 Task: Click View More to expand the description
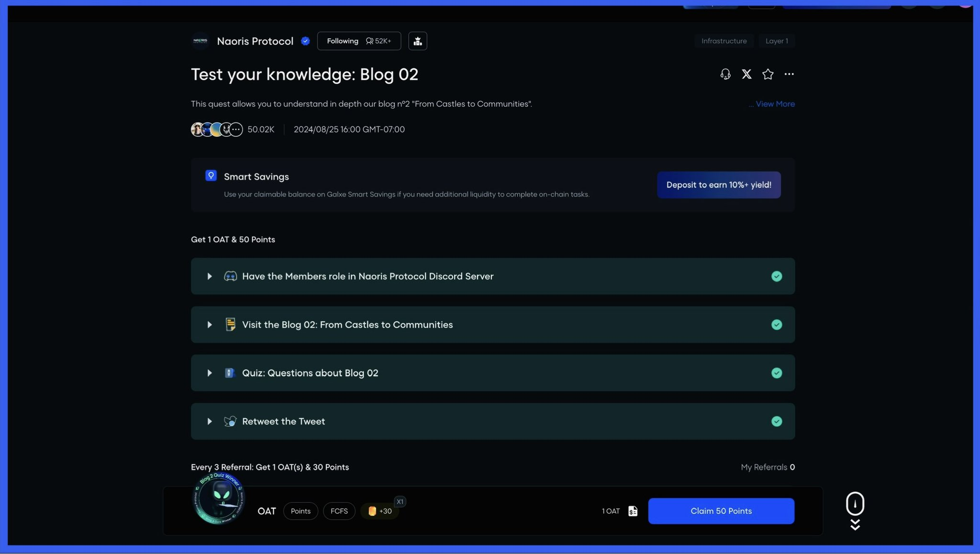[x=775, y=104]
